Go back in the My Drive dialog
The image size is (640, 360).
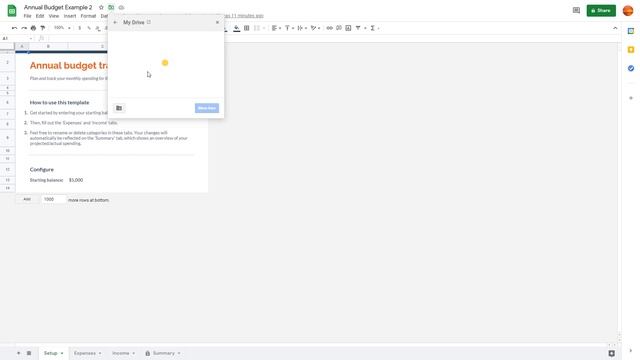point(115,22)
